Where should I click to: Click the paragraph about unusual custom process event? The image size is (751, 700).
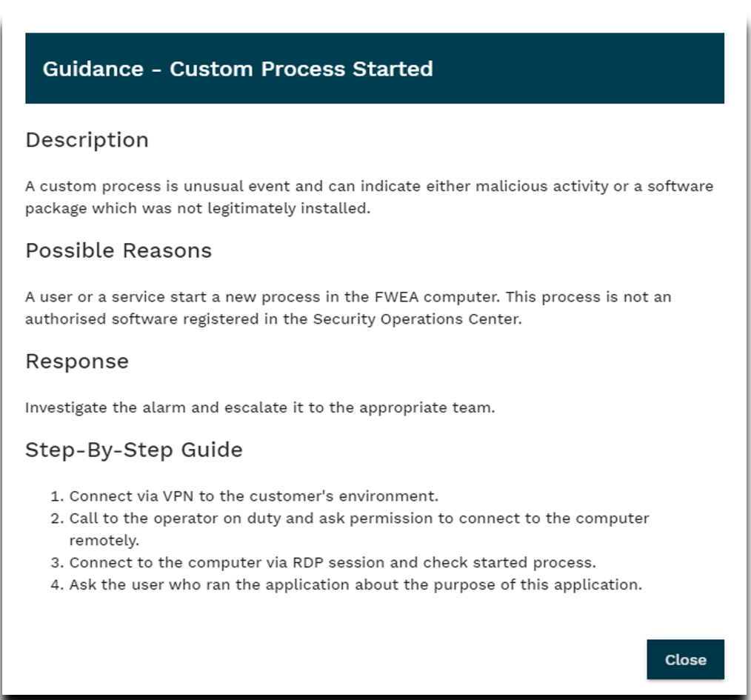(x=369, y=197)
